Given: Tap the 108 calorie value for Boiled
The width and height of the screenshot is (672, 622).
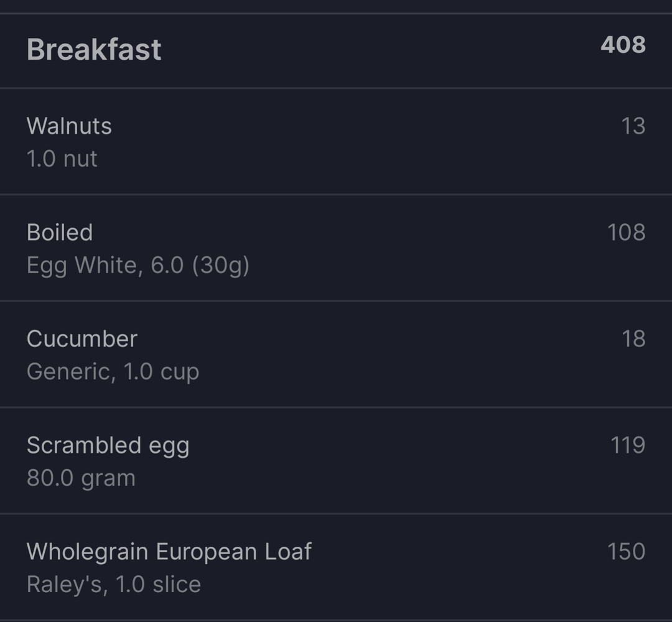Looking at the screenshot, I should pos(626,233).
